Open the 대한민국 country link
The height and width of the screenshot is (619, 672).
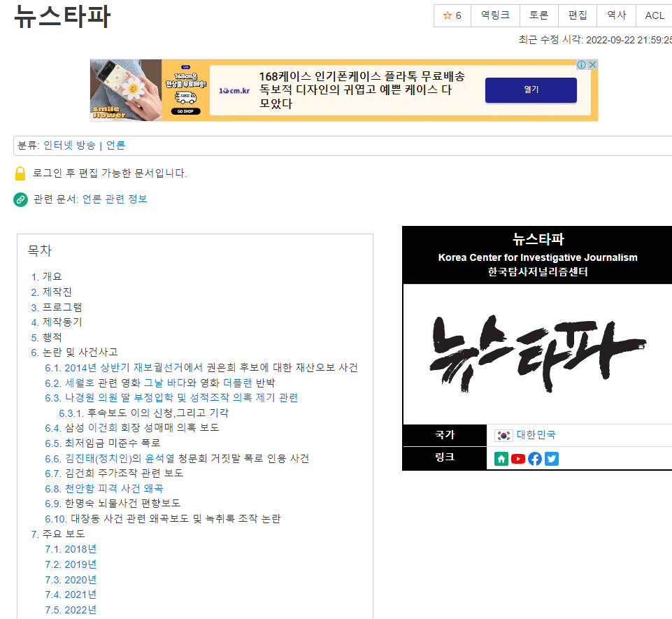tap(536, 435)
